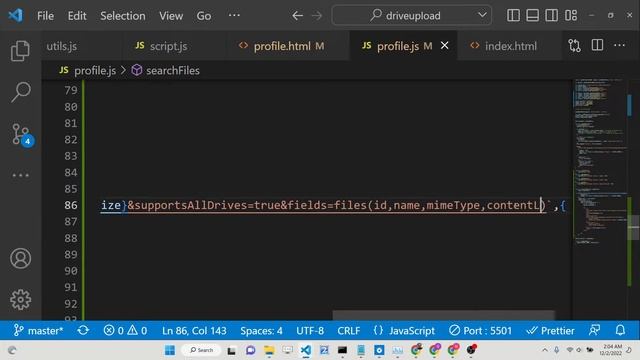Toggle Primary Side Bar layout button
Screen dimensions: 640x360
pyautogui.click(x=513, y=16)
